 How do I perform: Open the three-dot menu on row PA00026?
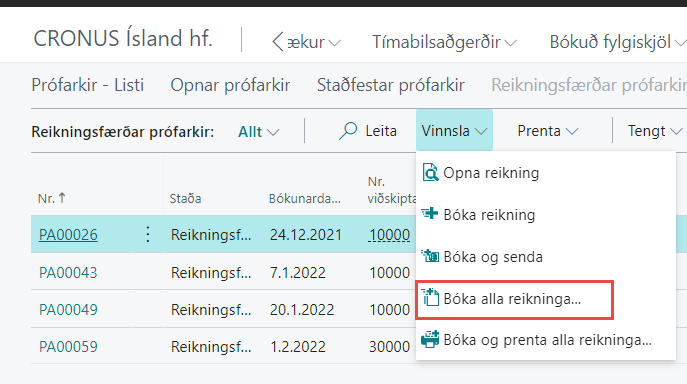pyautogui.click(x=148, y=235)
